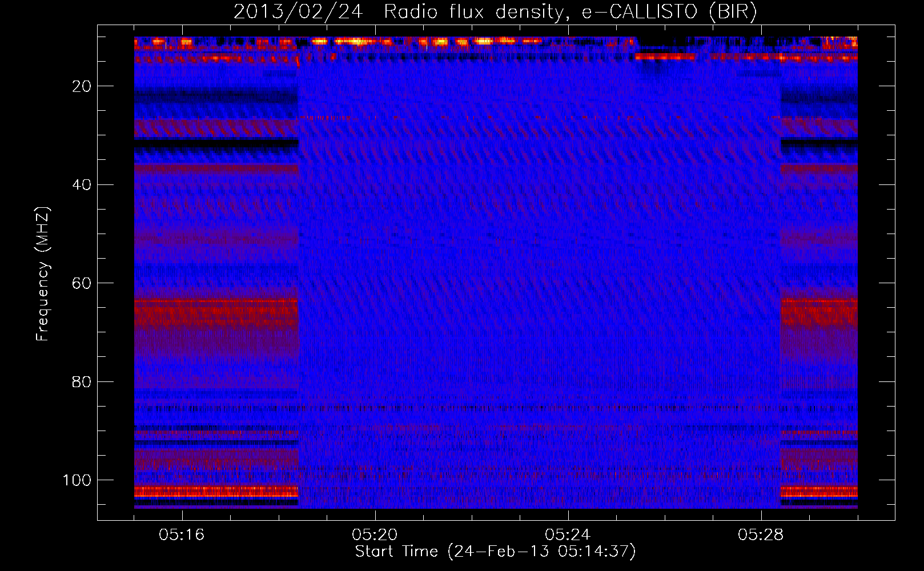The image size is (924, 571).
Task: Click the '100' frequency tick label
Action: point(77,480)
